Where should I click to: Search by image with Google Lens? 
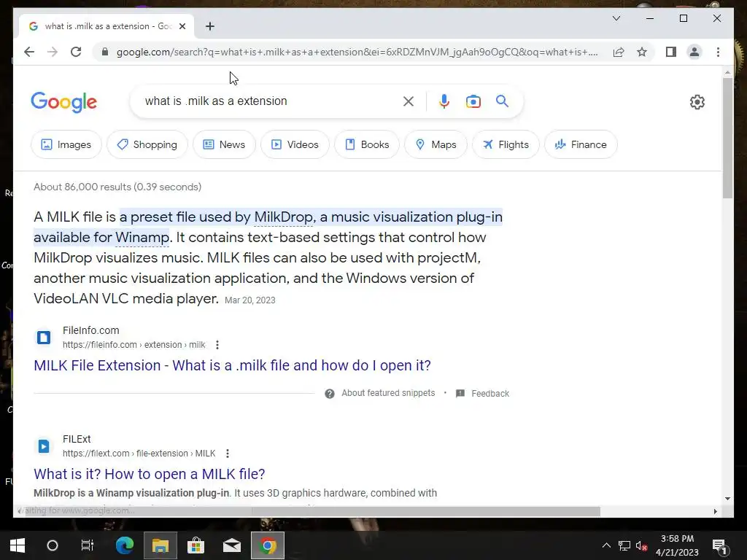(x=473, y=101)
